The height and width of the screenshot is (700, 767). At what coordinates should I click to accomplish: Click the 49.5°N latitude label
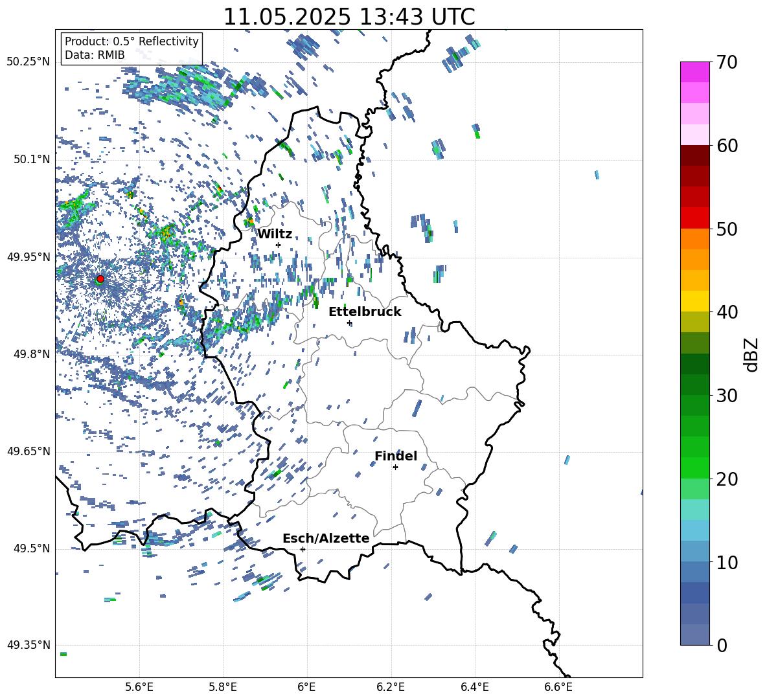tap(32, 548)
